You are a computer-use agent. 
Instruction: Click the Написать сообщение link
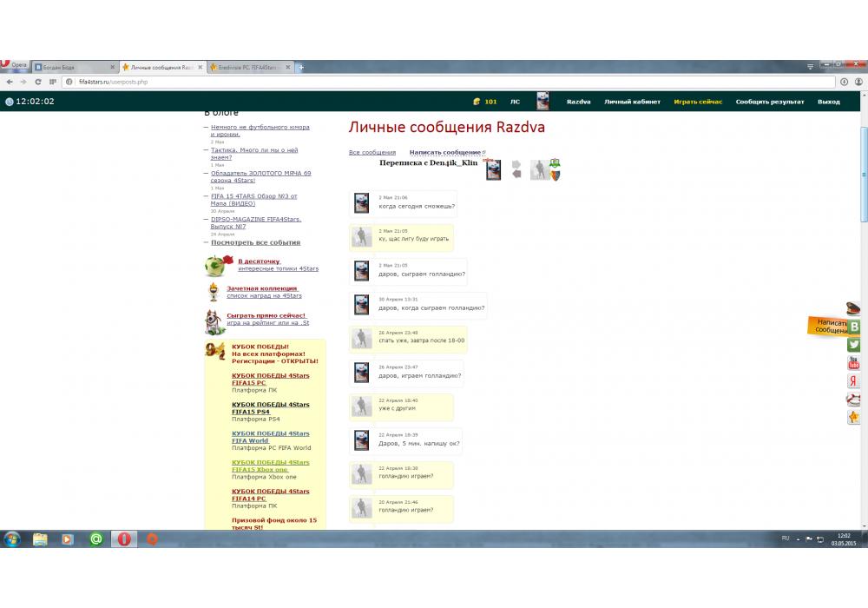click(x=445, y=152)
